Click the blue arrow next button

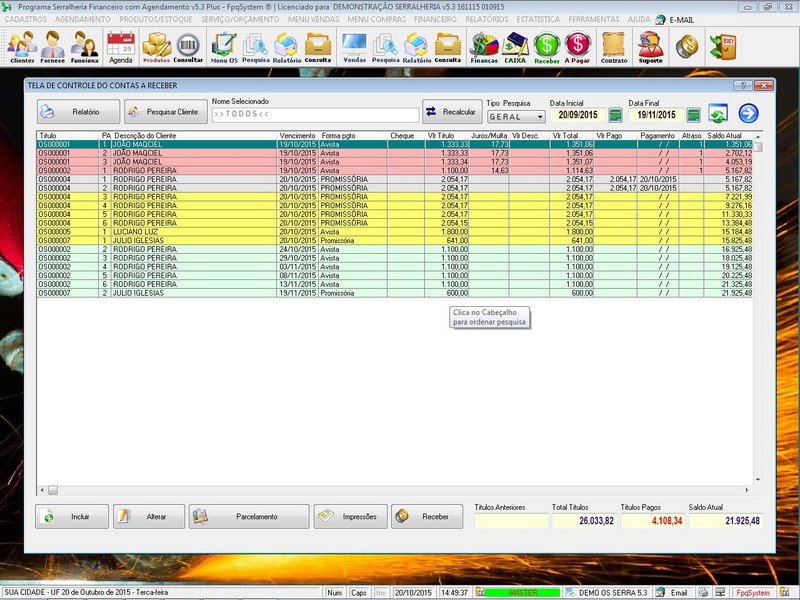748,113
